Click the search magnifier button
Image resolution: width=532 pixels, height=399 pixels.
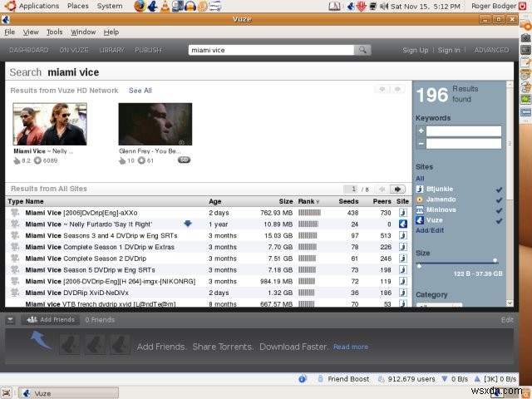362,50
